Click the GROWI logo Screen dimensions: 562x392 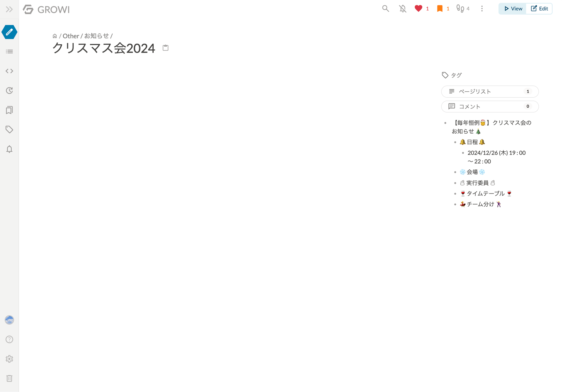[46, 9]
